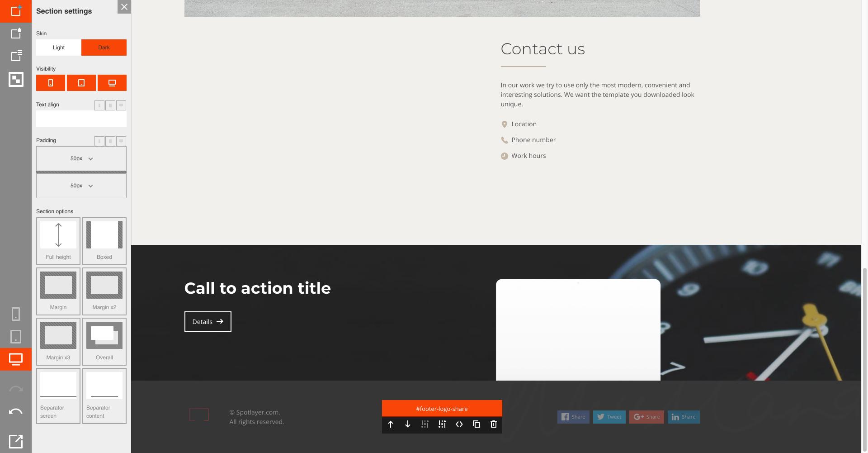The width and height of the screenshot is (868, 453).
Task: Click the Google+ Share button
Action: click(646, 417)
